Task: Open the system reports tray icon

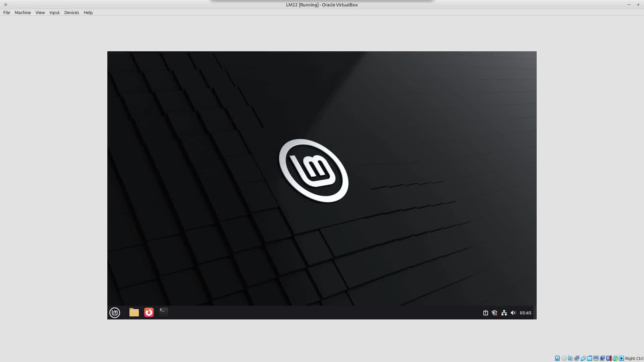Action: [x=485, y=313]
